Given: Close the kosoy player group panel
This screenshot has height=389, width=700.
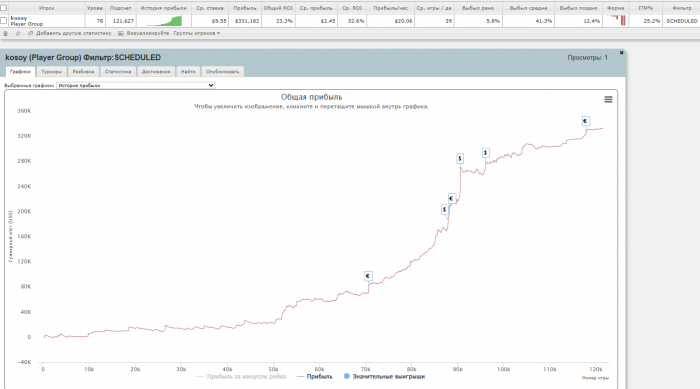Looking at the screenshot, I should point(621,53).
